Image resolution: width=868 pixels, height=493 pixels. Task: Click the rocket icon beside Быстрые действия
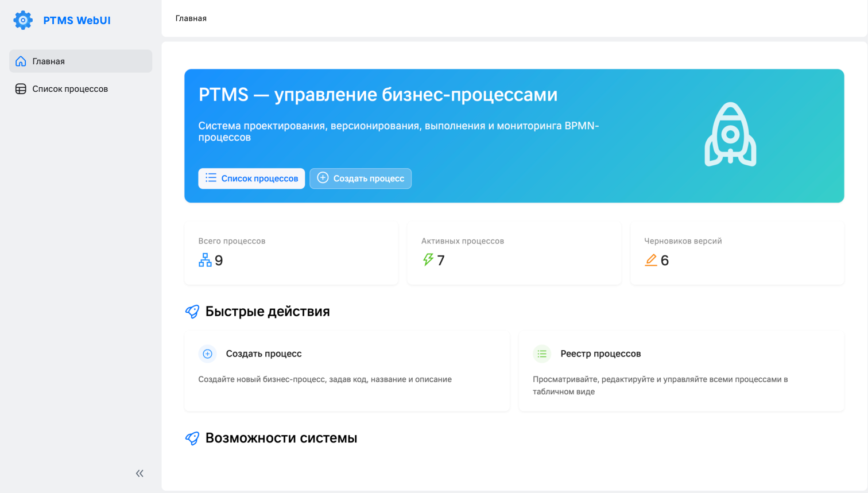pos(192,312)
